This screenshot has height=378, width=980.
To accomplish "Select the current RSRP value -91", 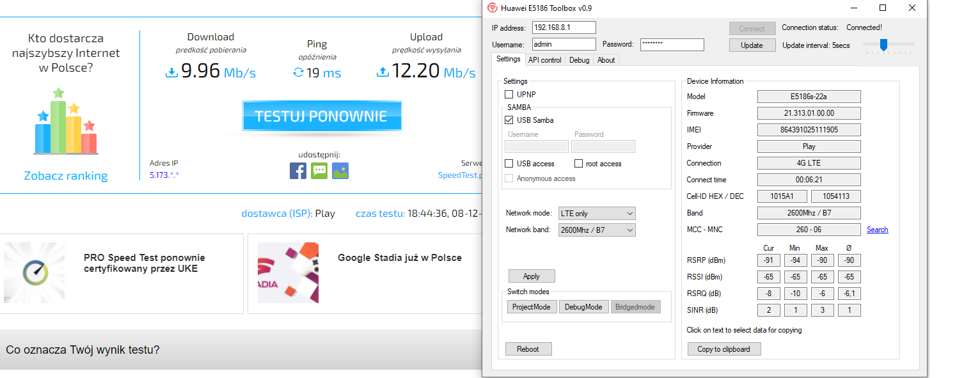I will 769,260.
